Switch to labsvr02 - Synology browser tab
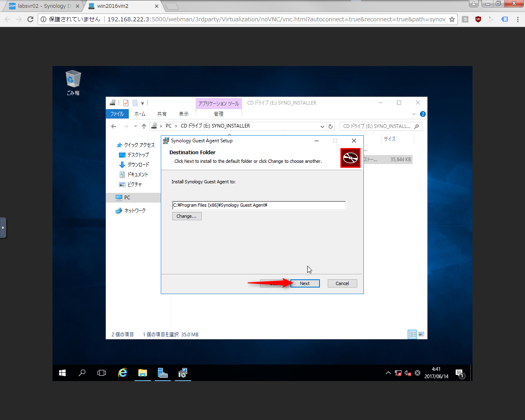Screen dimensions: 525x420 click(43, 6)
